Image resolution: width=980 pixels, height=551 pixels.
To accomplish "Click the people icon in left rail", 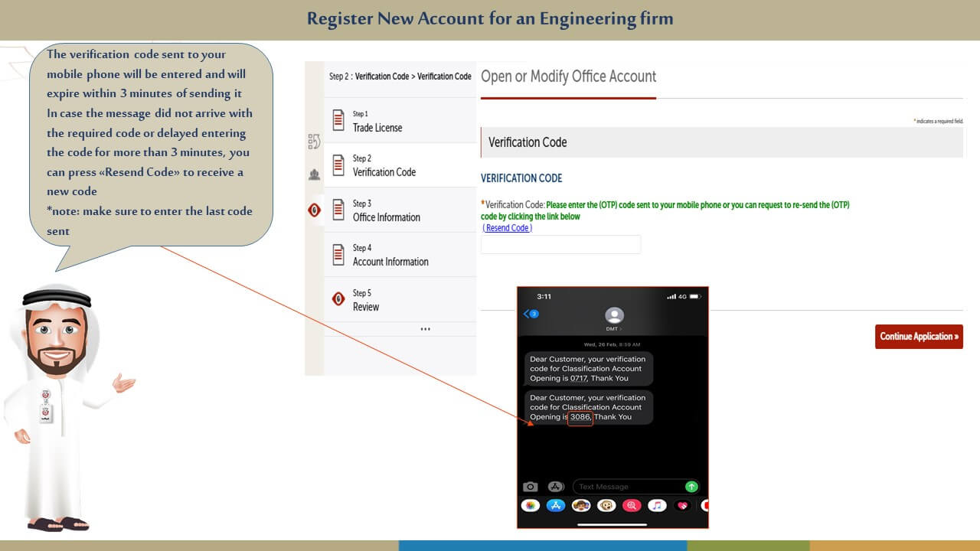I will 314,175.
